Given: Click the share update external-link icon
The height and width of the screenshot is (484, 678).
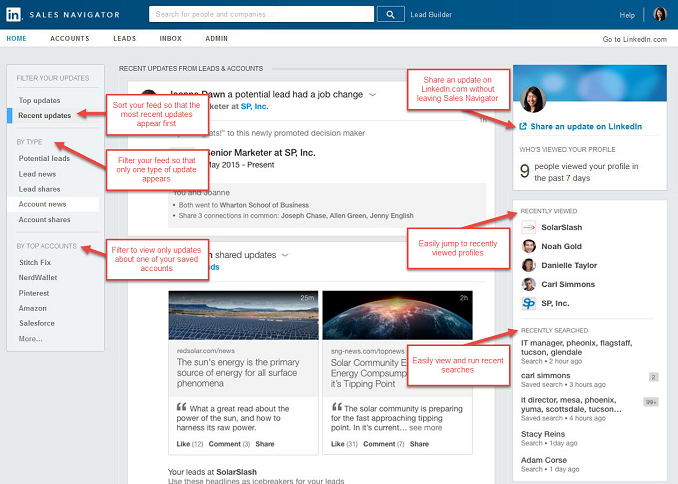Looking at the screenshot, I should click(523, 126).
